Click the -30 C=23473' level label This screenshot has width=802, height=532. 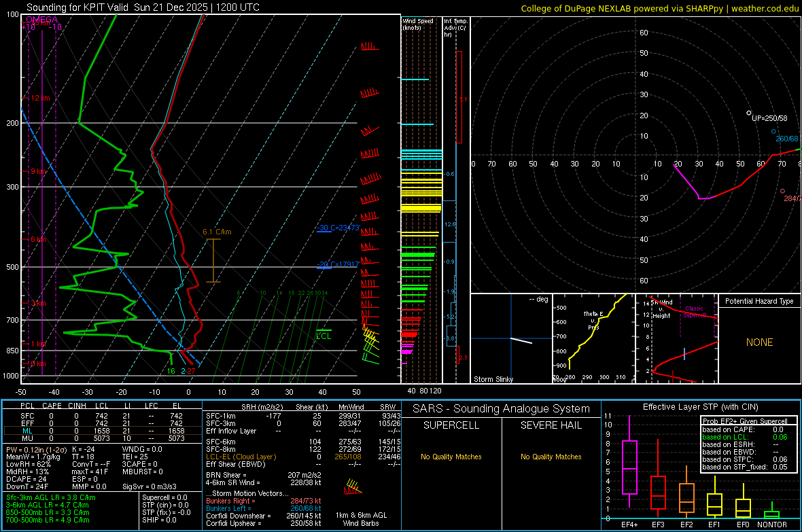pyautogui.click(x=338, y=228)
